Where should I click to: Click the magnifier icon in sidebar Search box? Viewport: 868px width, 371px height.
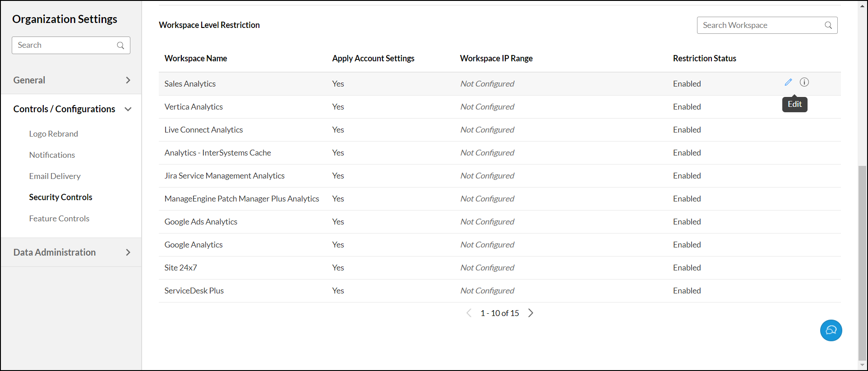pyautogui.click(x=120, y=45)
